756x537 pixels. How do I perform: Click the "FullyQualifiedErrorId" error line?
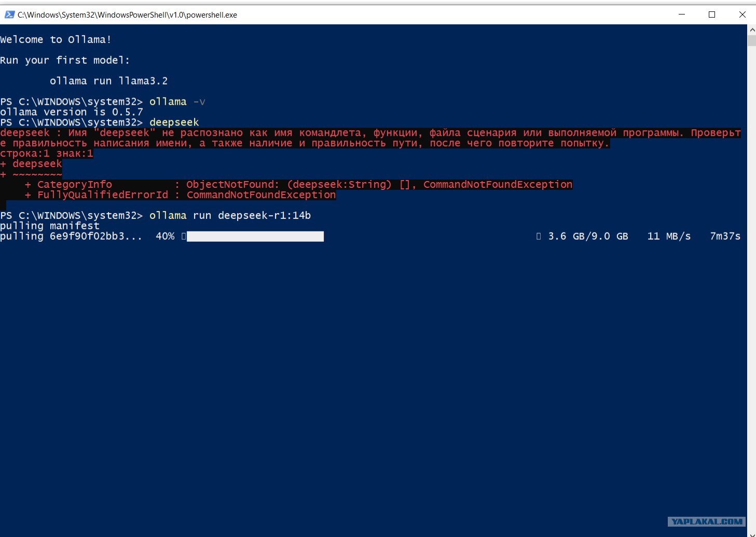click(x=180, y=195)
